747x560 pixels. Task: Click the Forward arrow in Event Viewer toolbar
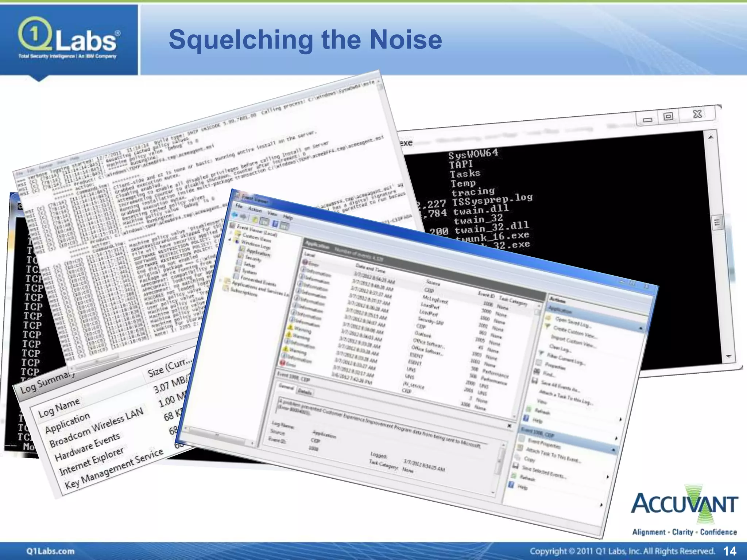pyautogui.click(x=243, y=217)
